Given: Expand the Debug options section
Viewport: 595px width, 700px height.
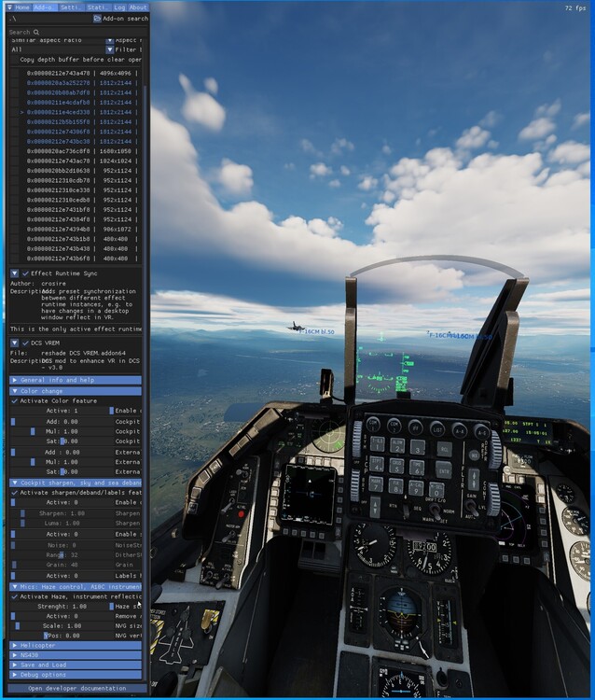Looking at the screenshot, I should coord(76,675).
